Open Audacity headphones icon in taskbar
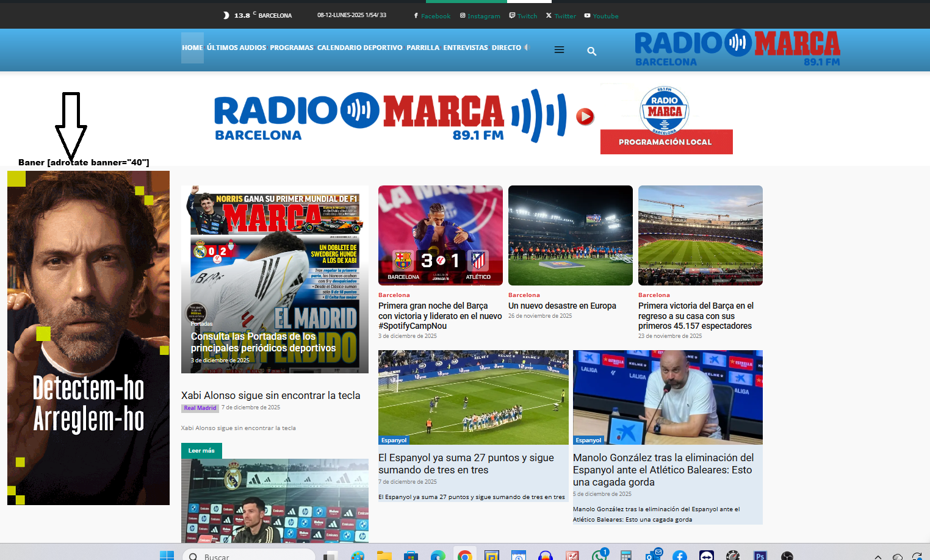This screenshot has height=560, width=930. 546,556
